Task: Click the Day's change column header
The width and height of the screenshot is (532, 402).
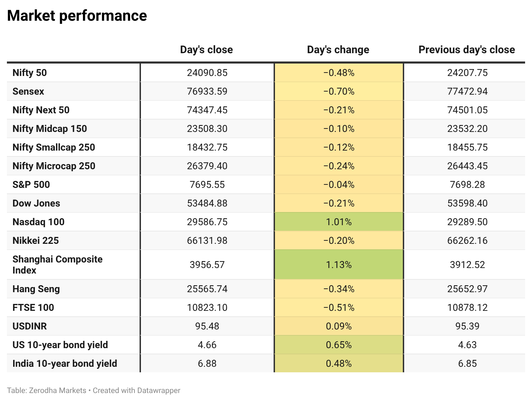Action: 338,50
